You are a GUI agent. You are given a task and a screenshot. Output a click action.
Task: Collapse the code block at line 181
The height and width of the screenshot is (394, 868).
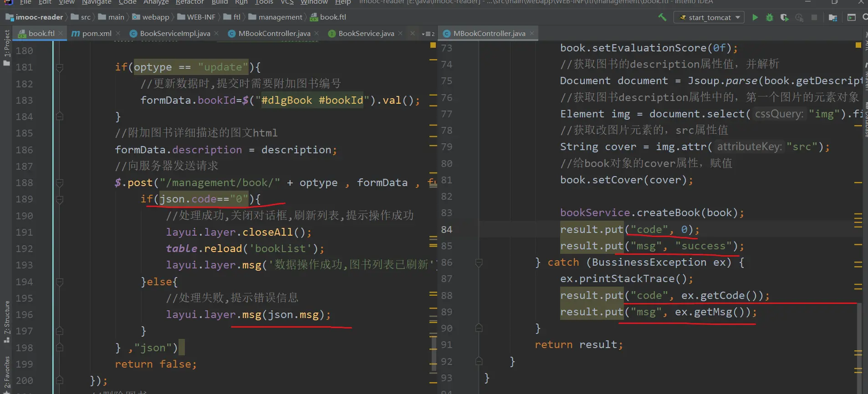[59, 67]
